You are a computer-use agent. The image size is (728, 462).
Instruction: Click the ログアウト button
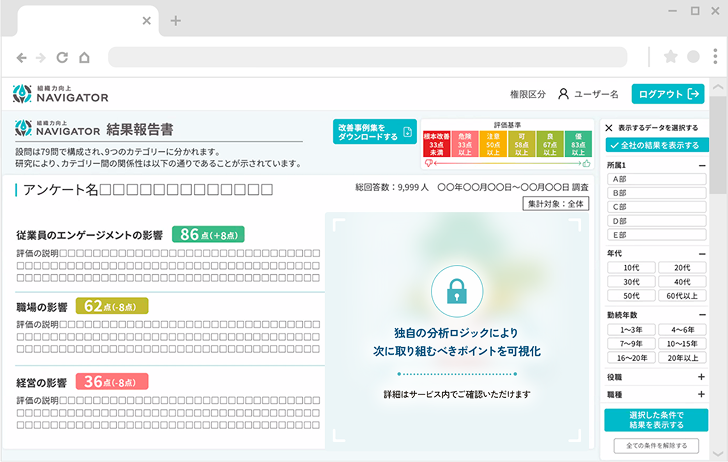coord(668,94)
